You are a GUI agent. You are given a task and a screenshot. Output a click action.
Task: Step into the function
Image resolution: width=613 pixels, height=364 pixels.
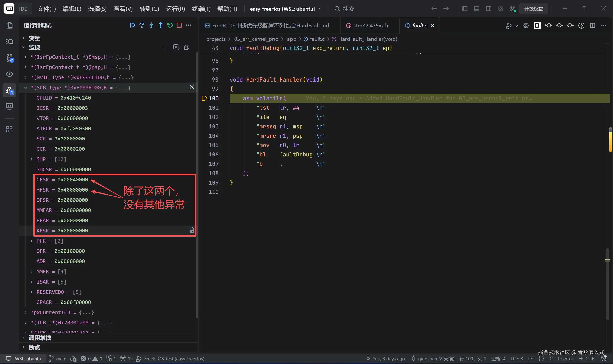151,25
